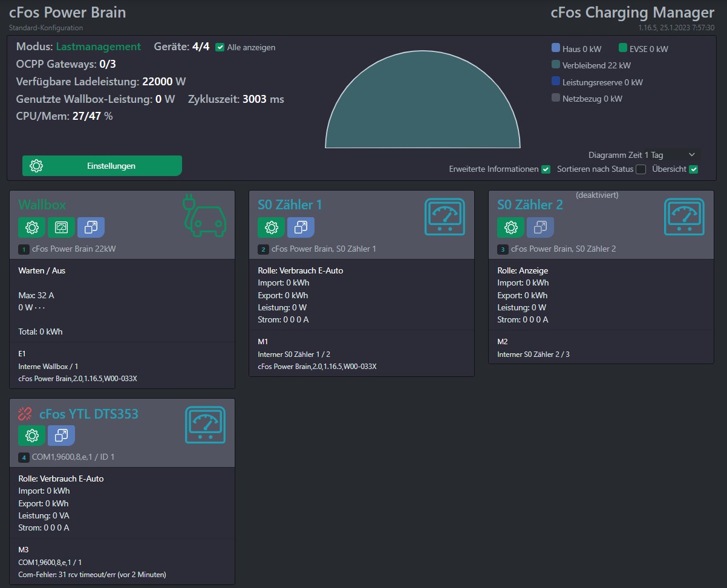727x588 pixels.
Task: Click the Geräte 4/4 text
Action: 182,47
